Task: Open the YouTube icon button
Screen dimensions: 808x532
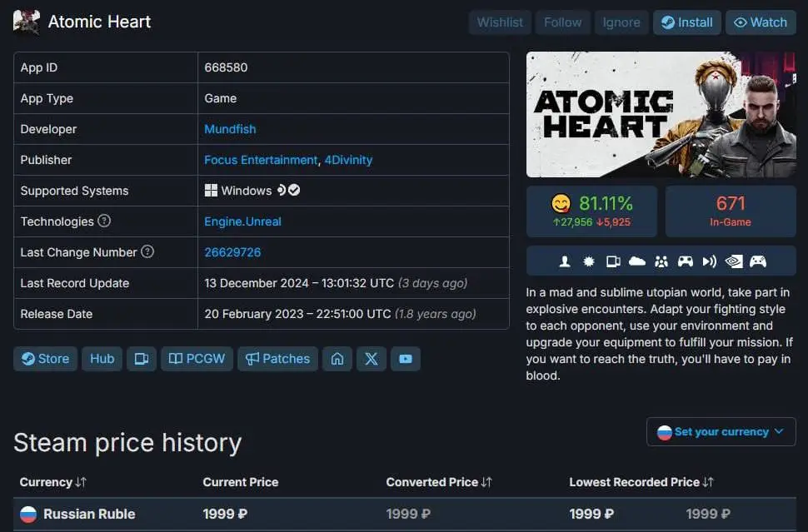Action: click(406, 359)
